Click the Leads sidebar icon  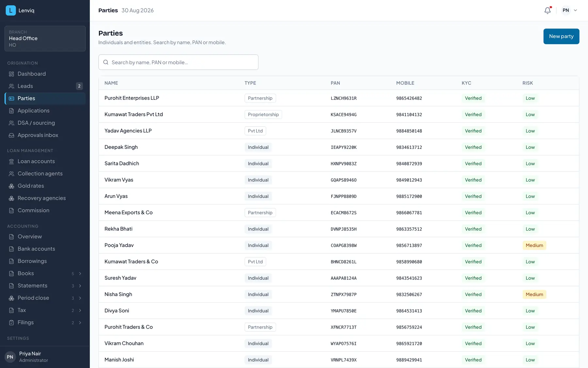coord(11,86)
